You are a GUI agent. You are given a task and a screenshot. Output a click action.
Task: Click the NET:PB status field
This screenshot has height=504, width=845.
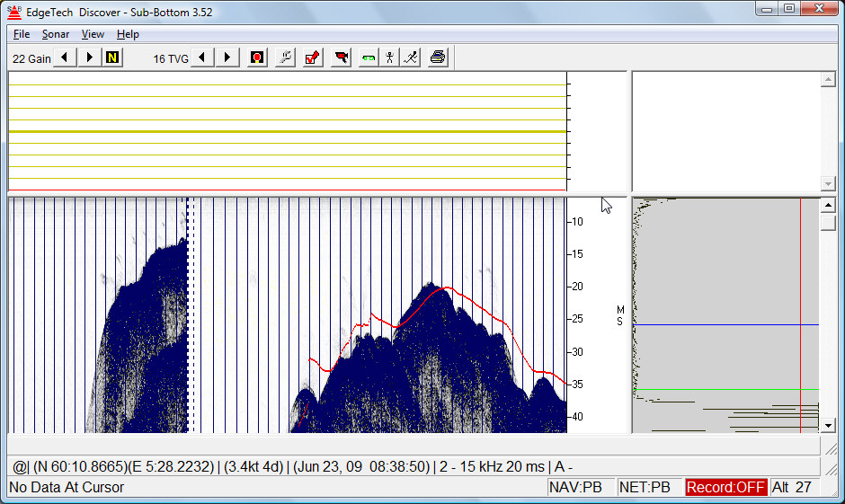point(650,487)
